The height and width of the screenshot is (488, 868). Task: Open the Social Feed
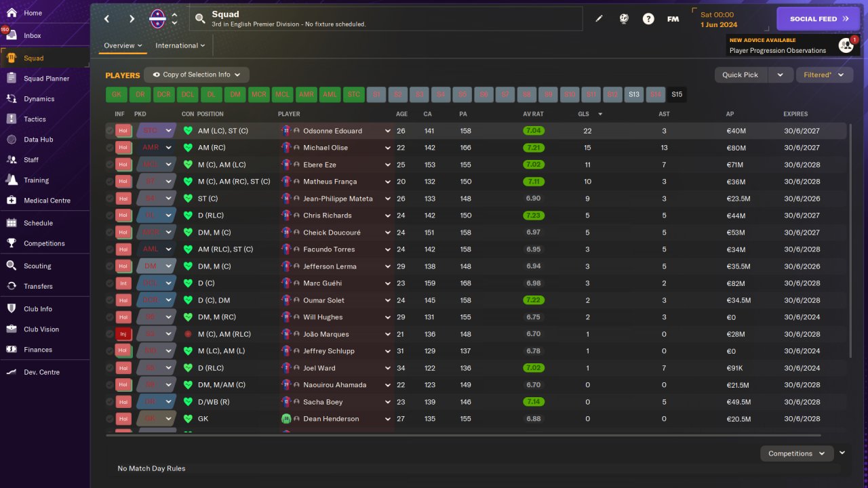(x=818, y=19)
